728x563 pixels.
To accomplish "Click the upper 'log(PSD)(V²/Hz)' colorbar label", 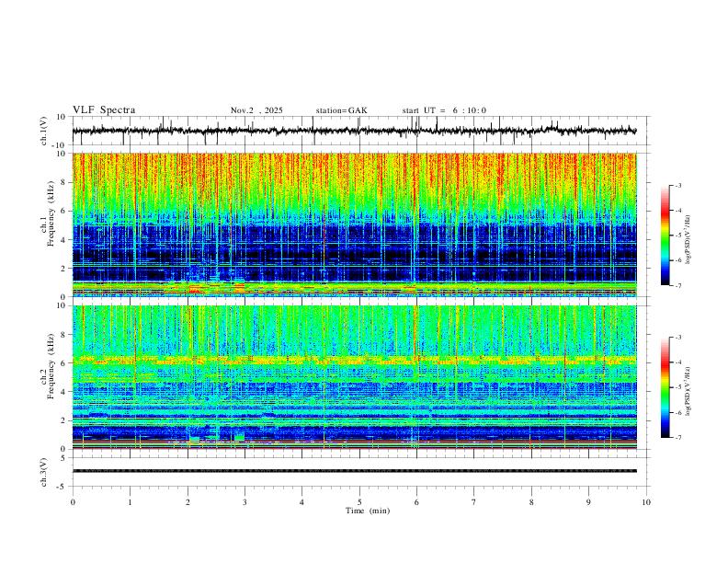I will pos(688,240).
